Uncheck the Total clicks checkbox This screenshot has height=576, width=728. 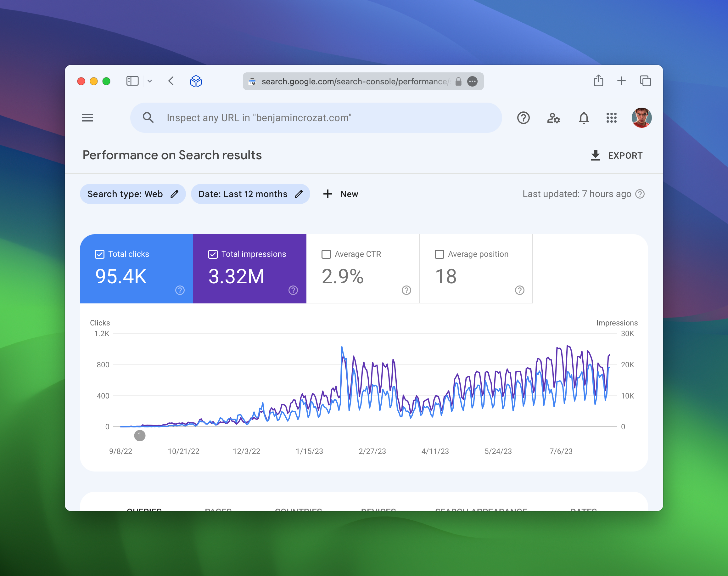100,254
